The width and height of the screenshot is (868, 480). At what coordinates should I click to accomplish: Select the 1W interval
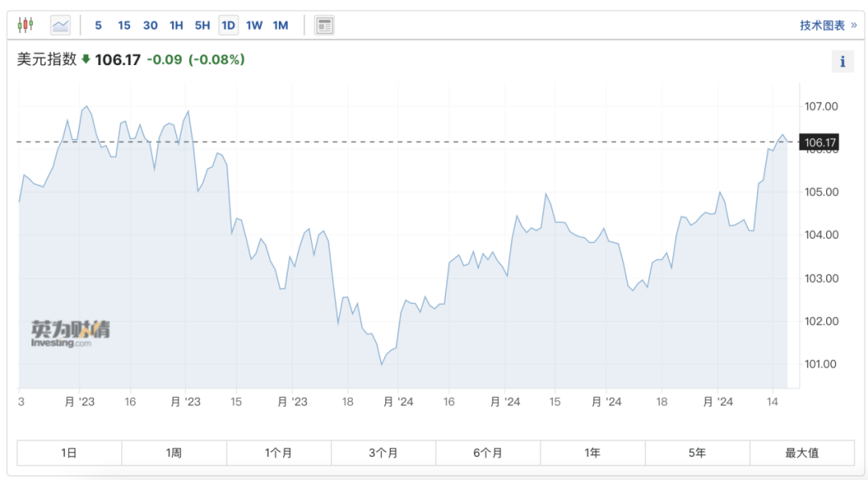coord(254,25)
